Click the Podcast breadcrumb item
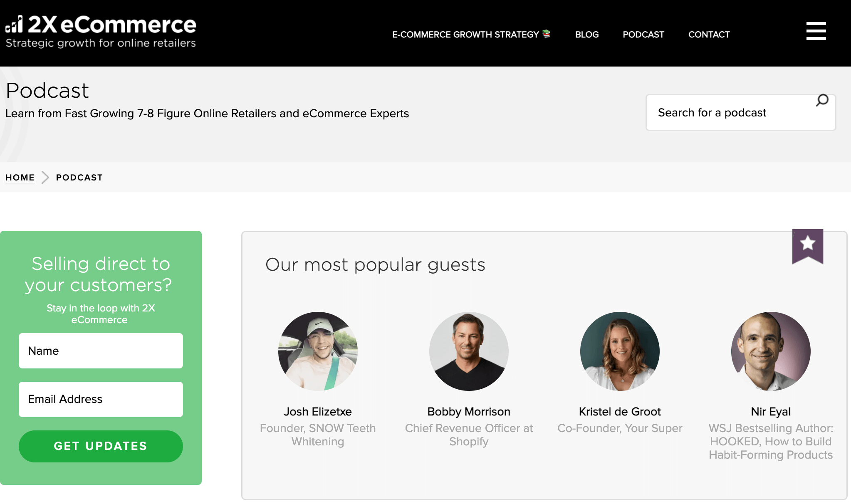 pos(79,178)
